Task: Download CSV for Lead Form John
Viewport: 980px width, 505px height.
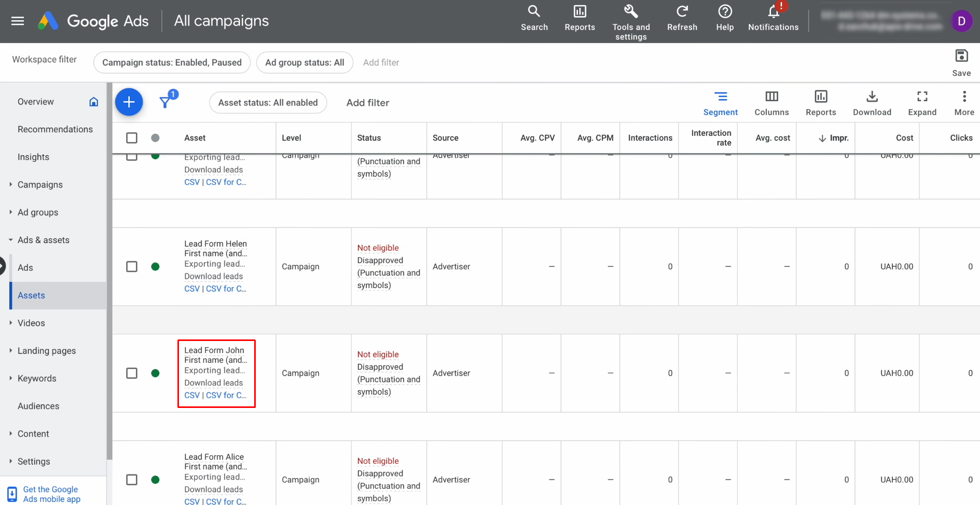Action: [x=192, y=395]
